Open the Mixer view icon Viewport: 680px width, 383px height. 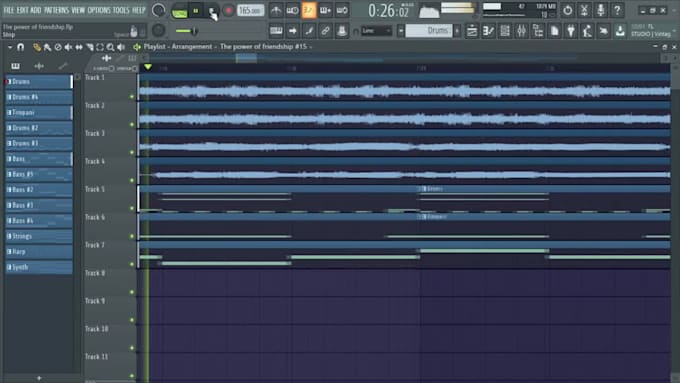click(521, 31)
